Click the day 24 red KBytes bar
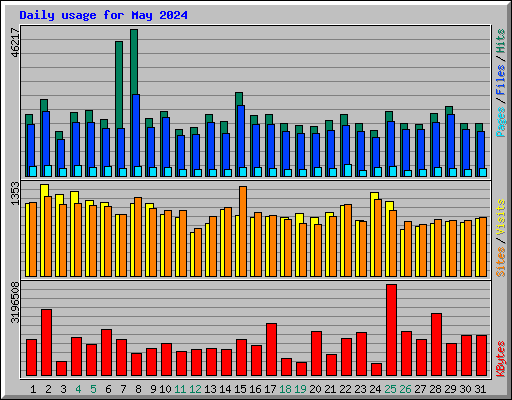 coord(377,370)
